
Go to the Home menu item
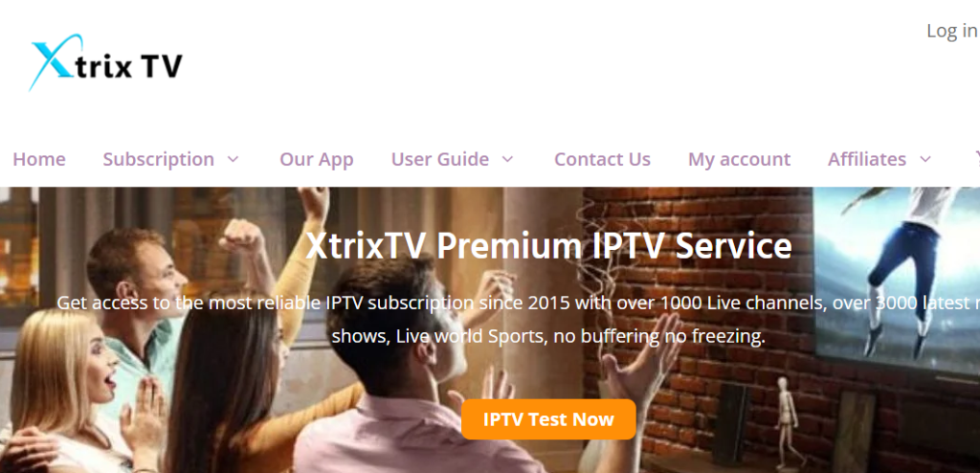(38, 159)
